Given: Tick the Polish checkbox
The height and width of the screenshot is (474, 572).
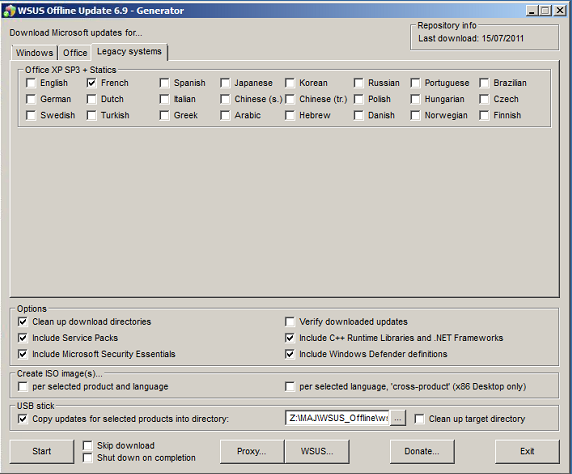Looking at the screenshot, I should tap(359, 99).
